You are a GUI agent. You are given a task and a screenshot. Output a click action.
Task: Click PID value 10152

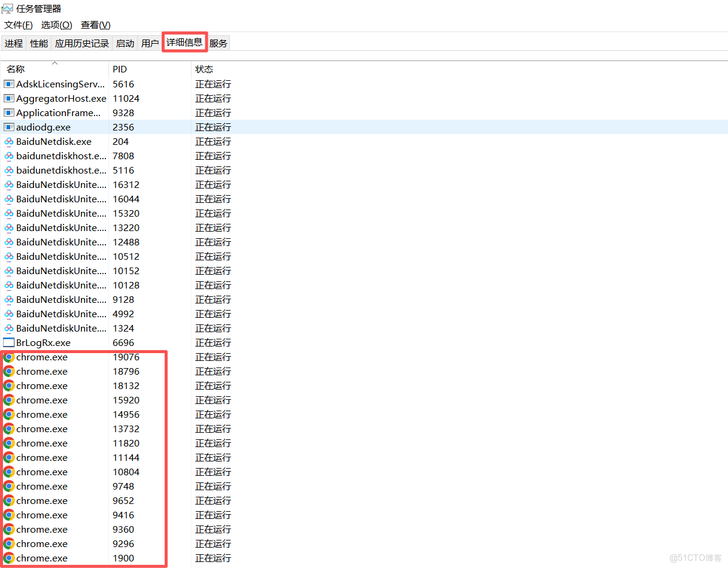[x=126, y=271]
